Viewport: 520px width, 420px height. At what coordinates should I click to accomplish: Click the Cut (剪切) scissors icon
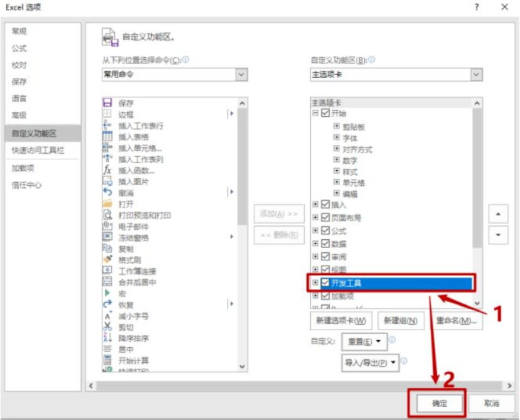point(107,326)
